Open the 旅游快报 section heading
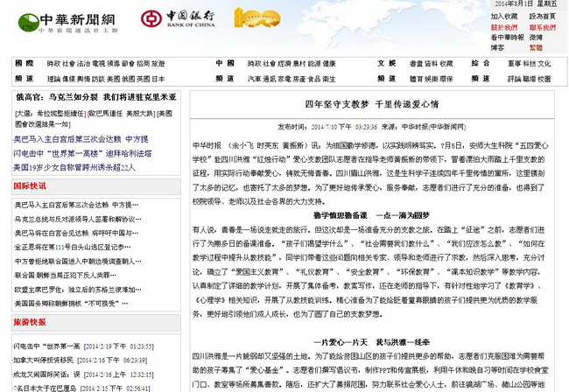The width and height of the screenshot is (569, 392). point(30,322)
